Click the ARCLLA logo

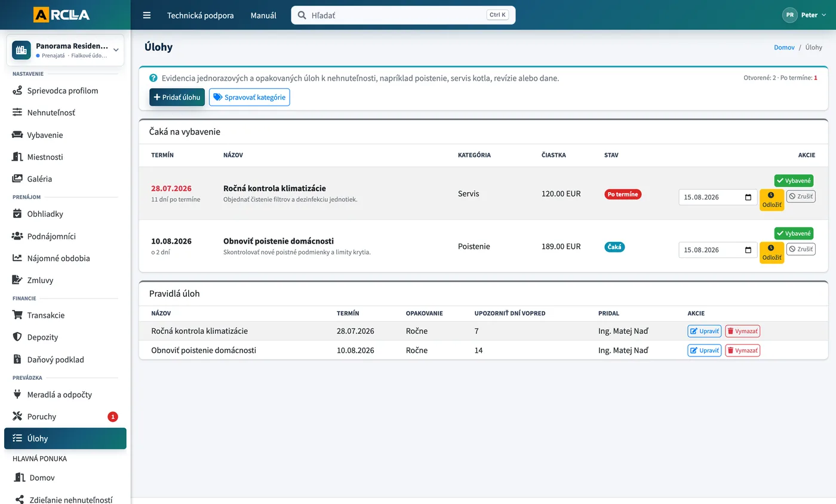click(62, 15)
